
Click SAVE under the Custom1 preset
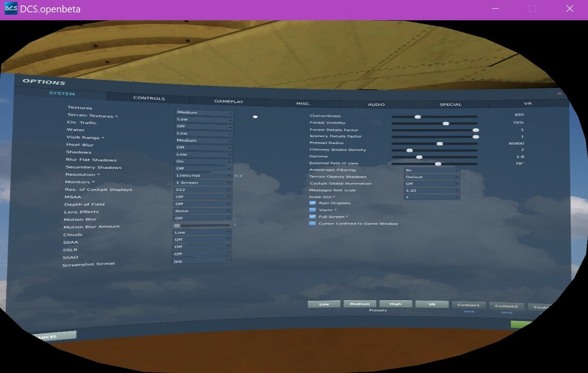(x=469, y=311)
